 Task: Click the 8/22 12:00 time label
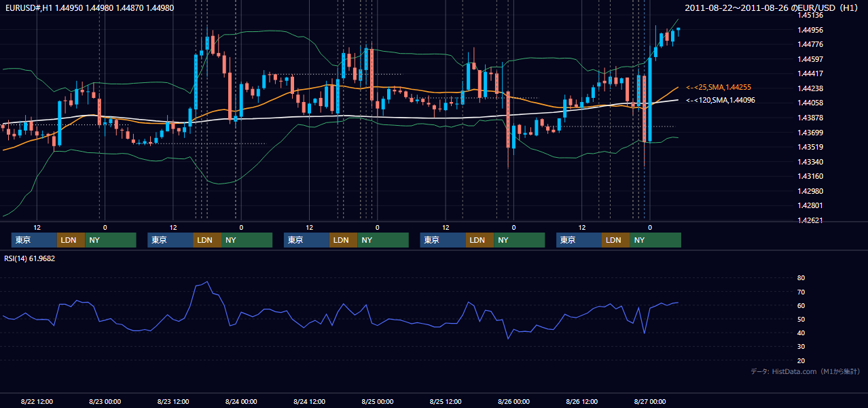(x=37, y=402)
